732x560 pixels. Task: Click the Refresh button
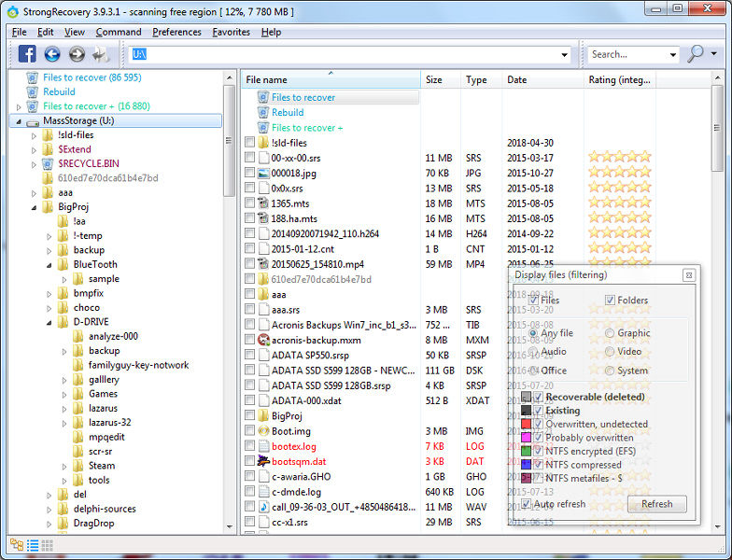[657, 504]
